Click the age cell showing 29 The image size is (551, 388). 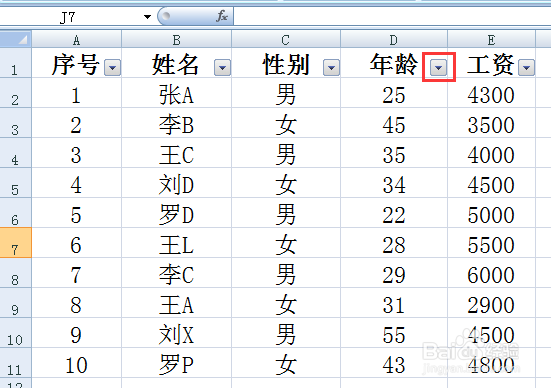pos(394,273)
